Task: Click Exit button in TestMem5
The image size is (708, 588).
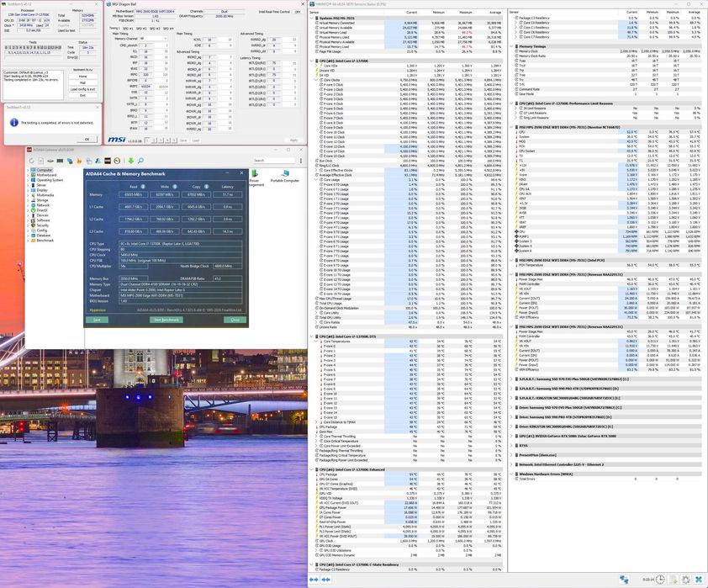Action: point(82,95)
